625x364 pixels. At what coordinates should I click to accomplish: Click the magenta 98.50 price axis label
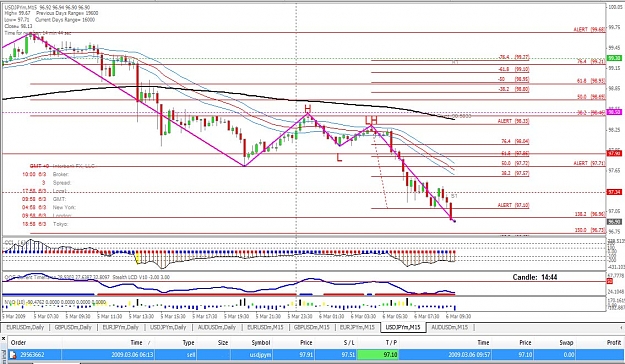tap(614, 112)
